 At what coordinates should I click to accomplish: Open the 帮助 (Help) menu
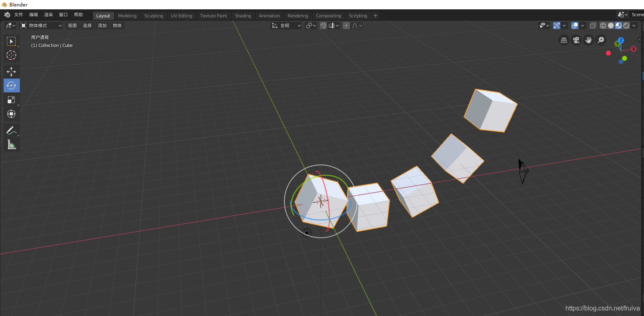pyautogui.click(x=78, y=15)
